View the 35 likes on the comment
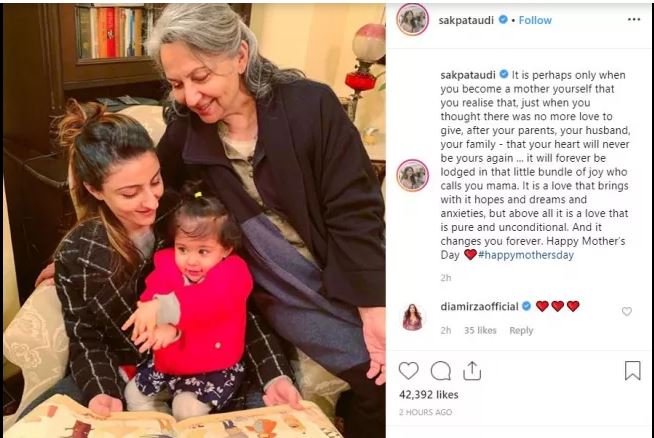Image resolution: width=654 pixels, height=438 pixels. coord(480,330)
